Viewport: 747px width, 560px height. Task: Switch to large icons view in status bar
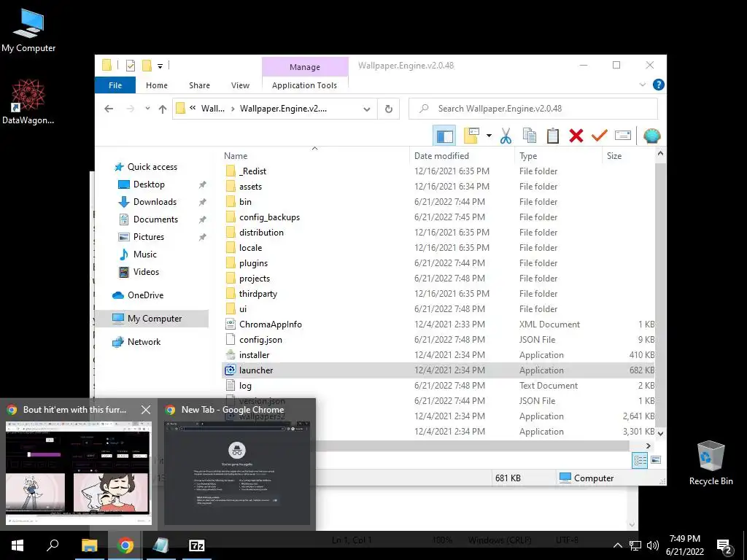coord(656,460)
